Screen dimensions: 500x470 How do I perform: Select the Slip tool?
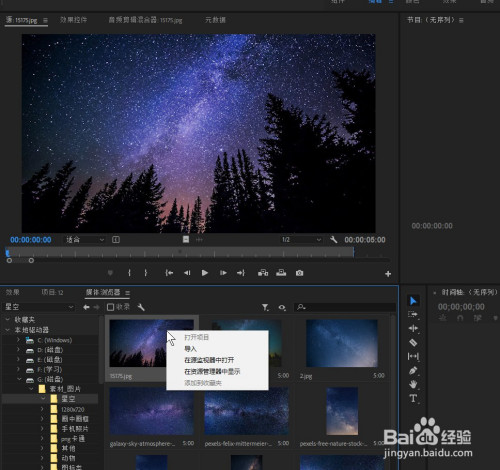[413, 356]
